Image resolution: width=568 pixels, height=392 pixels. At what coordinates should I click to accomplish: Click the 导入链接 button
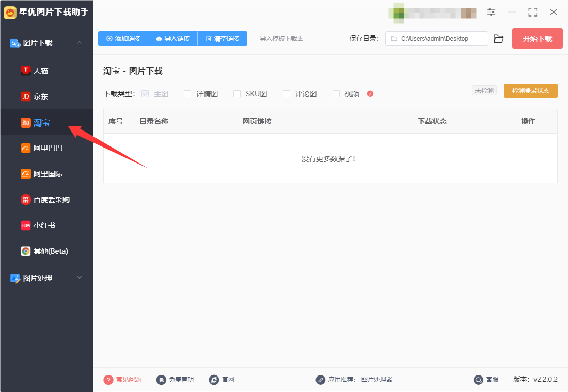(x=173, y=39)
